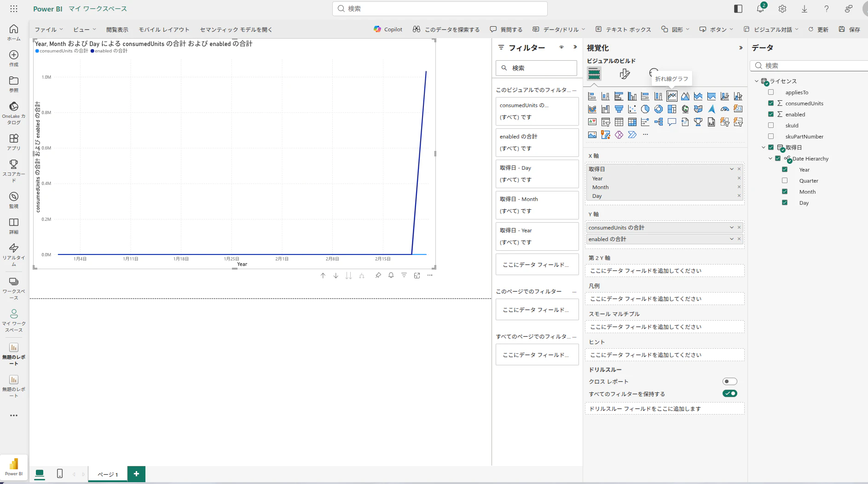868x484 pixels.
Task: Switch to 閲覧表示 reading view
Action: [x=117, y=29]
